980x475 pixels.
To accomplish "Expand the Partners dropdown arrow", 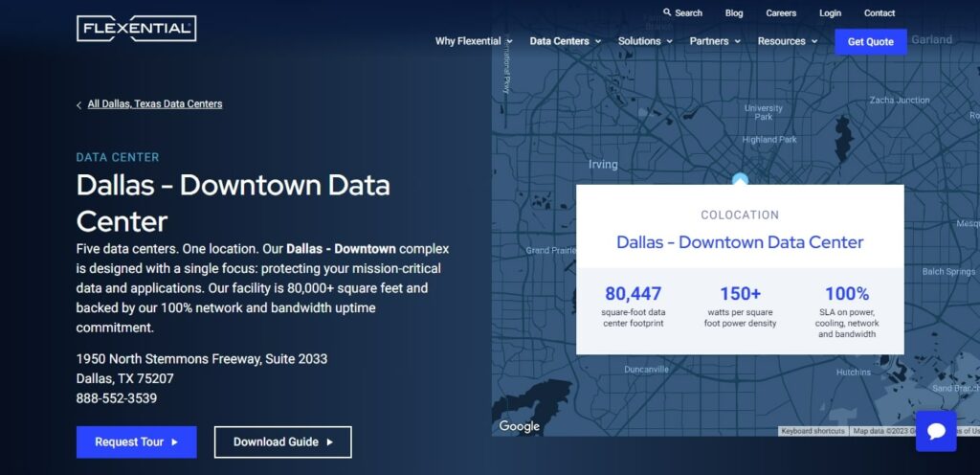I will (x=738, y=41).
